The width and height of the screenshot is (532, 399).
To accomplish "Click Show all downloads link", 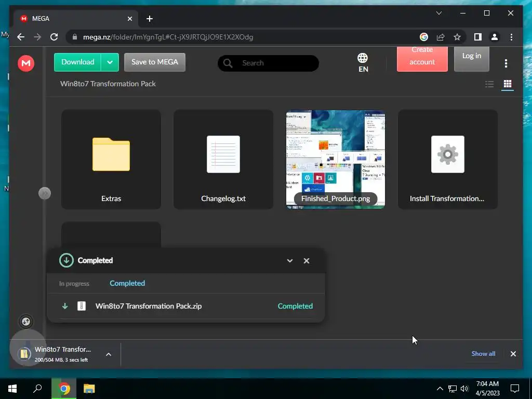I will point(483,353).
